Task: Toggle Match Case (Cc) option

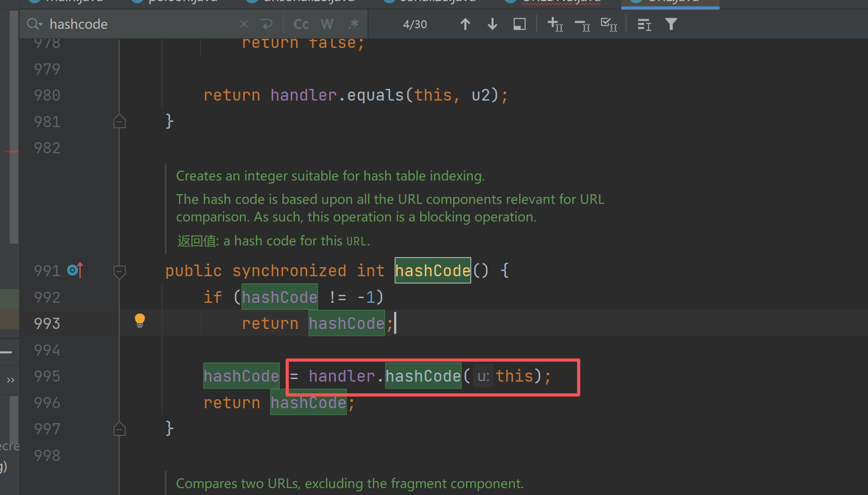Action: point(301,24)
